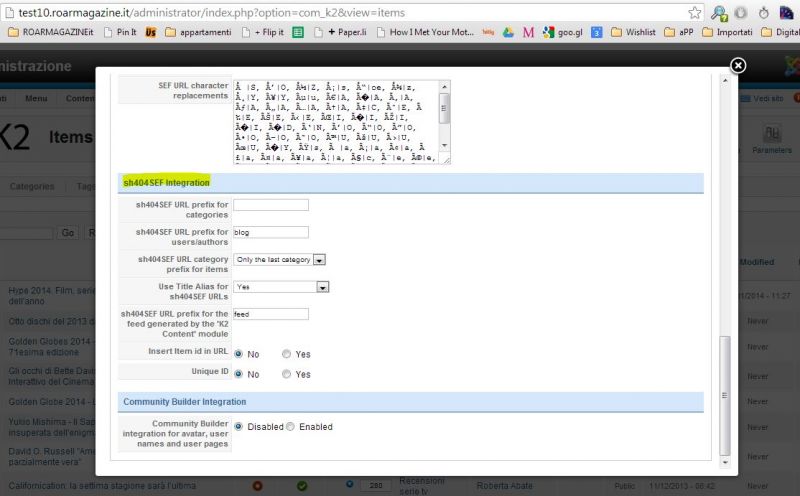Open Menu item in background admin menu
The image size is (800, 496).
[36, 98]
